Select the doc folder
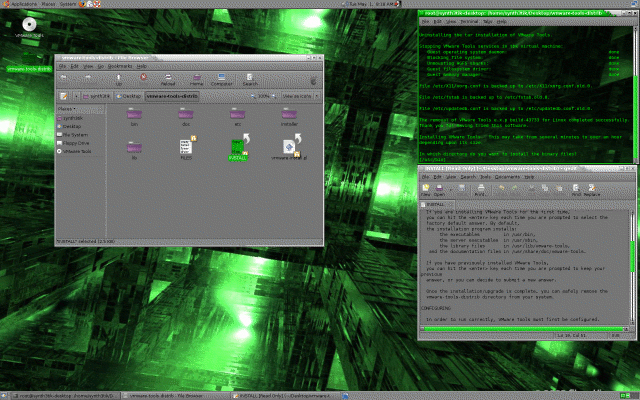The image size is (640, 400). coord(186,117)
